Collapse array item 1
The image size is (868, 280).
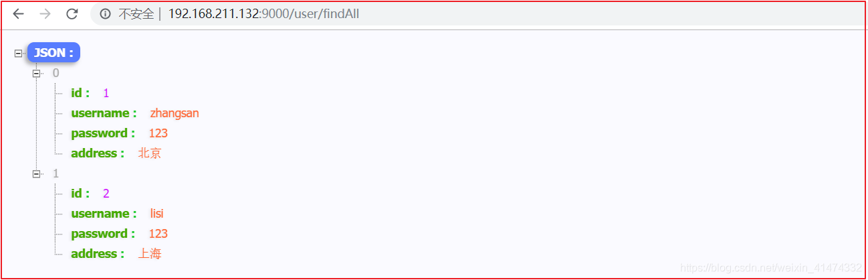(37, 173)
